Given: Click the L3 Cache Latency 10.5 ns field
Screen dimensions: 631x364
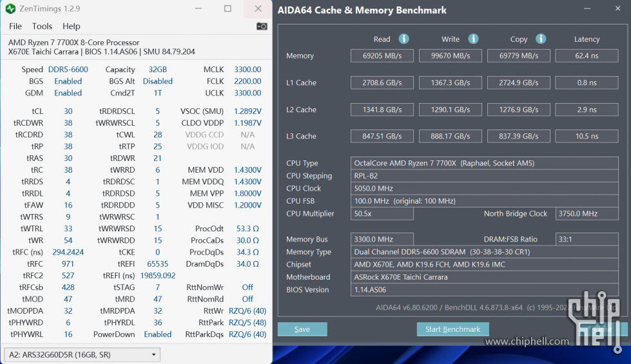Looking at the screenshot, I should 587,136.
